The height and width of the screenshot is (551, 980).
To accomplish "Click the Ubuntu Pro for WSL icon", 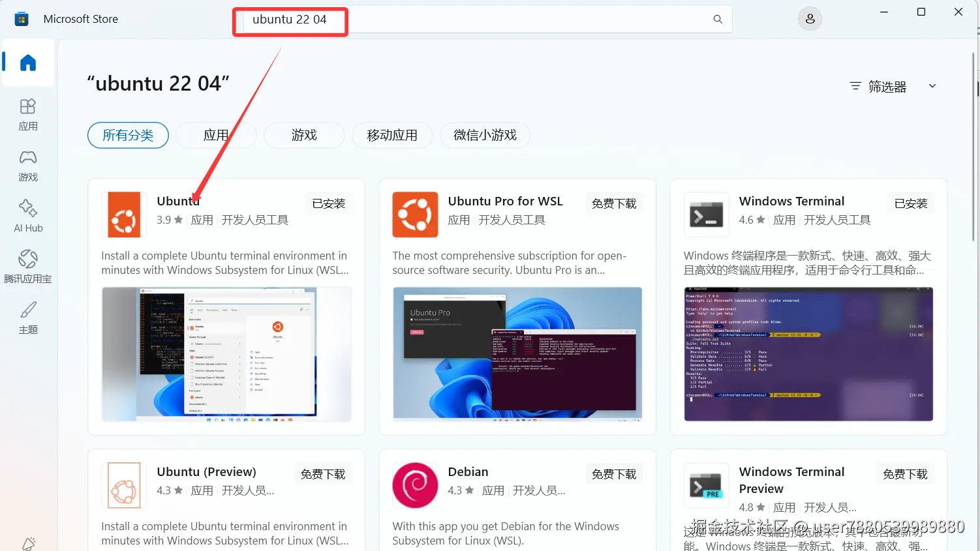I will click(415, 215).
